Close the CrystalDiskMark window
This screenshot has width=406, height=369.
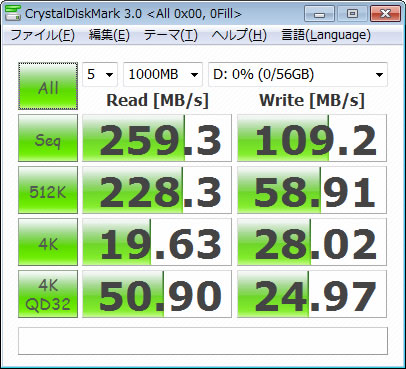point(385,14)
